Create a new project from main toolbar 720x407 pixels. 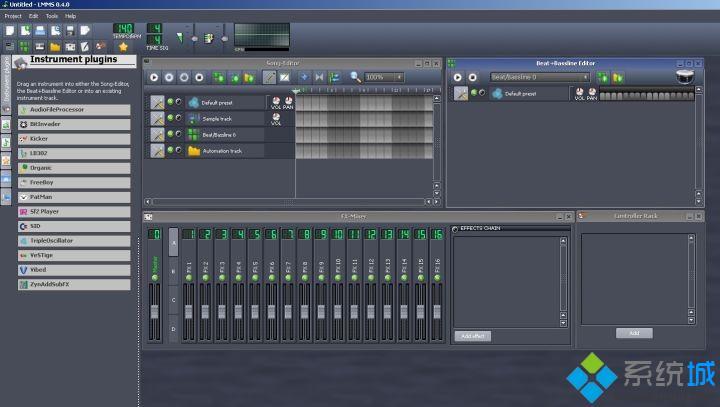(x=10, y=31)
